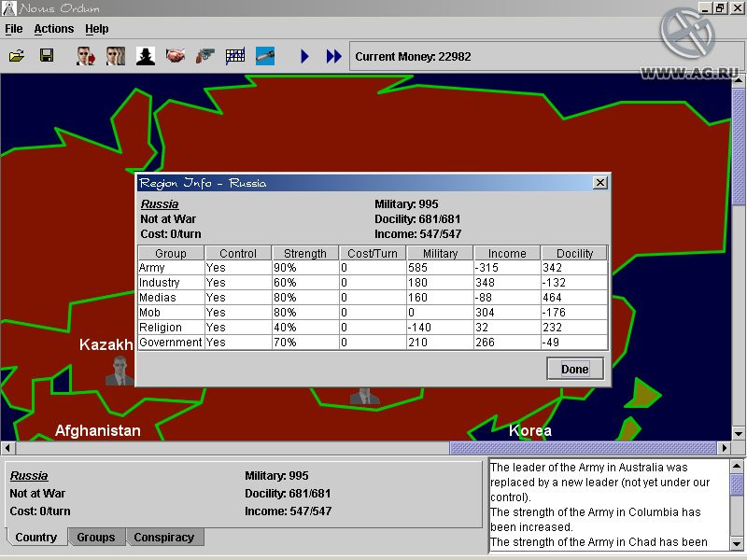Screen dimensions: 747x560
Task: Switch to the Conspiracy tab
Action: (164, 538)
